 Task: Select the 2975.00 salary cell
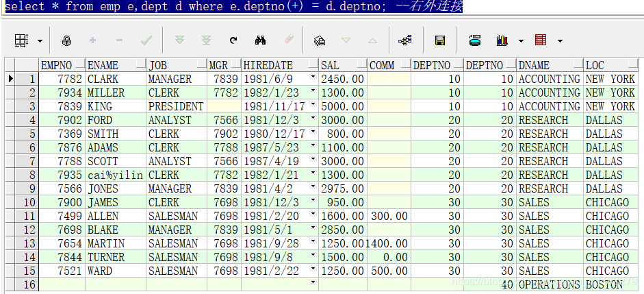[343, 188]
